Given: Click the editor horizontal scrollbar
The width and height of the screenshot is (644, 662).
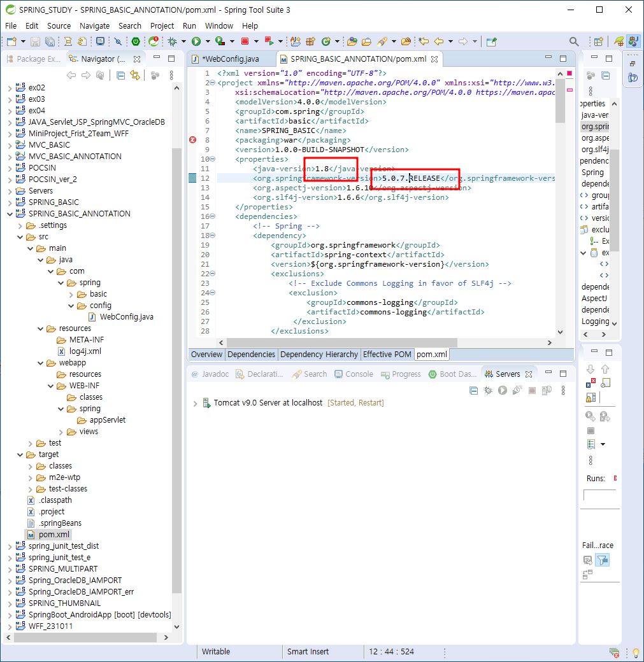Looking at the screenshot, I should click(342, 342).
